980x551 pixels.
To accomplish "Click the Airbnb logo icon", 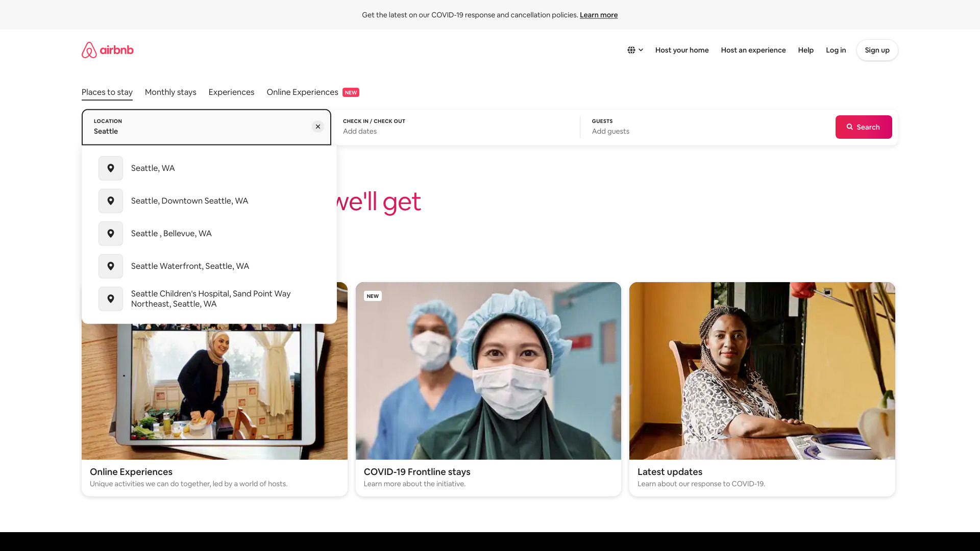I will point(89,50).
